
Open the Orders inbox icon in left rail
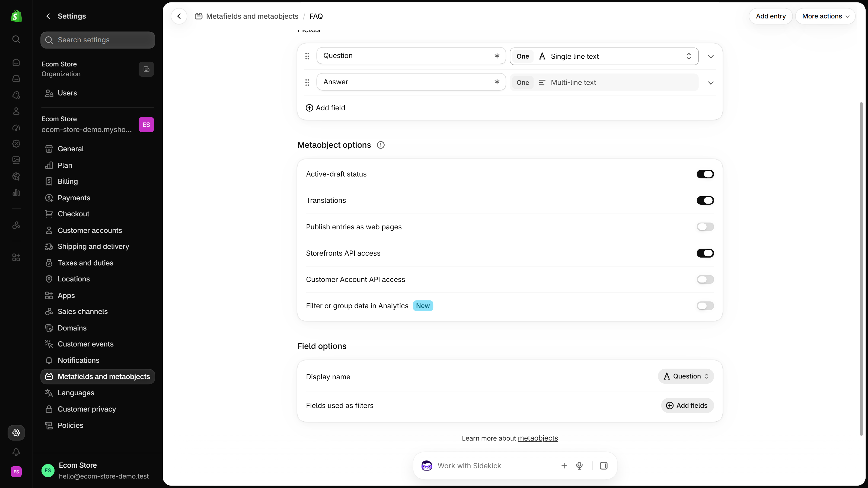(16, 78)
